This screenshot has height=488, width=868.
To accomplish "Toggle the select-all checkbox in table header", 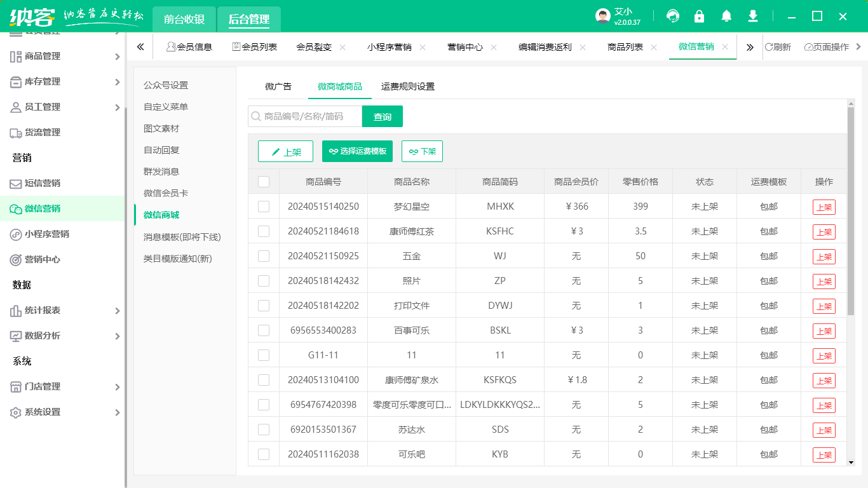I will point(264,182).
